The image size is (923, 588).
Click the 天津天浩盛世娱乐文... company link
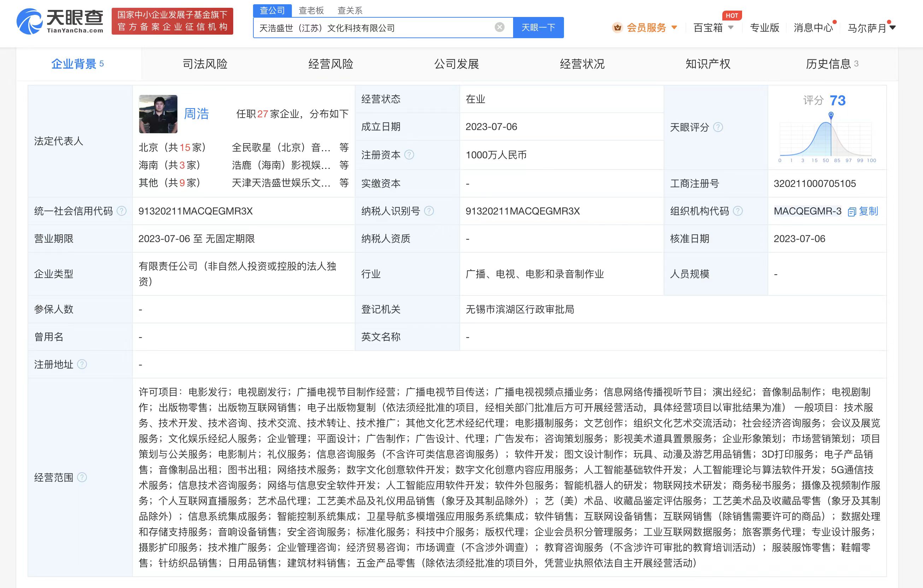pos(281,183)
